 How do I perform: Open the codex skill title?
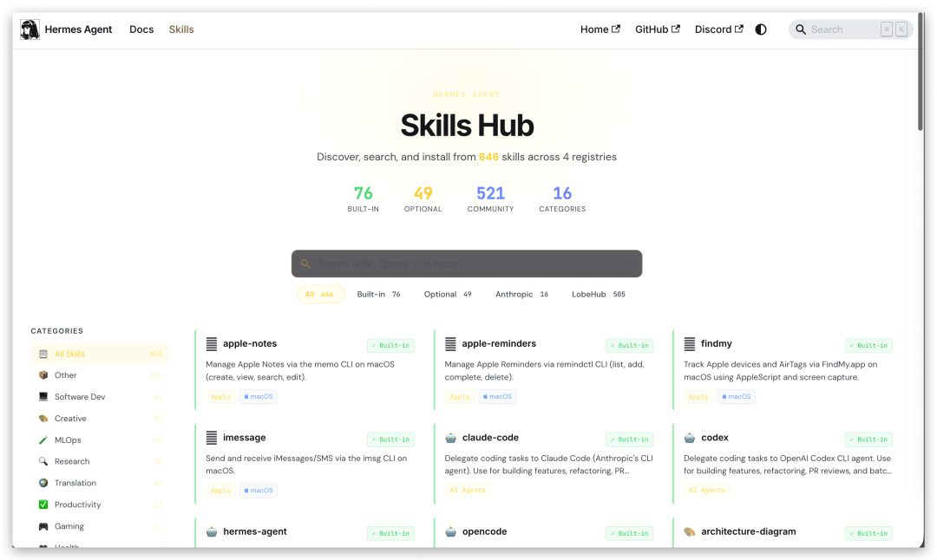715,438
